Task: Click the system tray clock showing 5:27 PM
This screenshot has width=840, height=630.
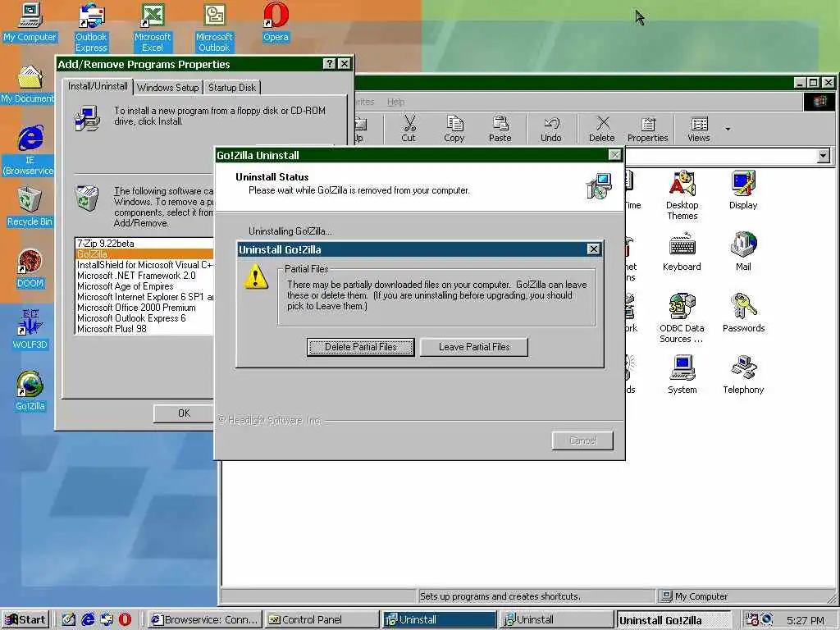Action: [x=806, y=620]
